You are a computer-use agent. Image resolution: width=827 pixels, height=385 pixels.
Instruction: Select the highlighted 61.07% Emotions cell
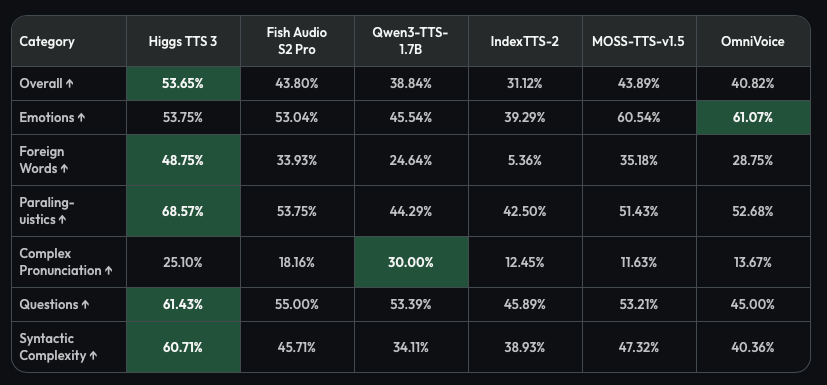pos(753,118)
